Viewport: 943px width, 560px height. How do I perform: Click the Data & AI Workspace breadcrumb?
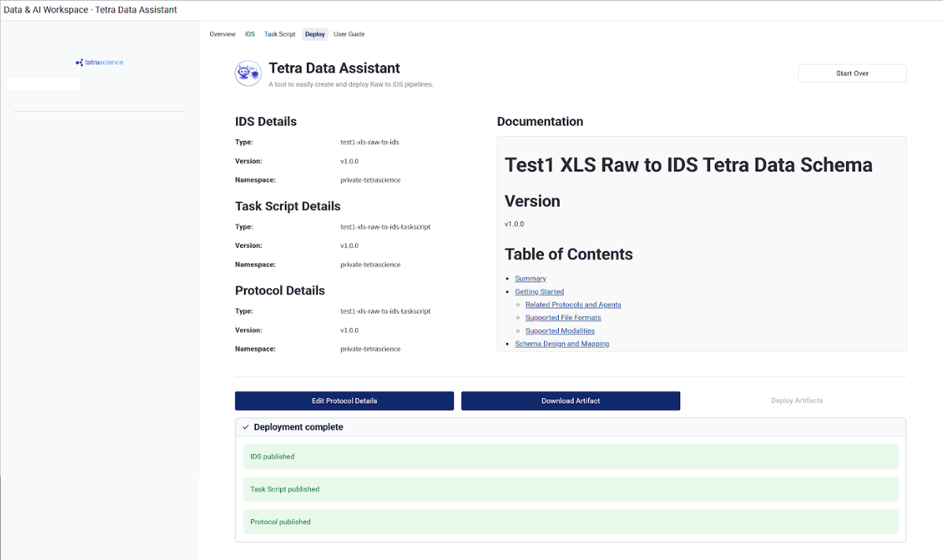click(x=46, y=10)
